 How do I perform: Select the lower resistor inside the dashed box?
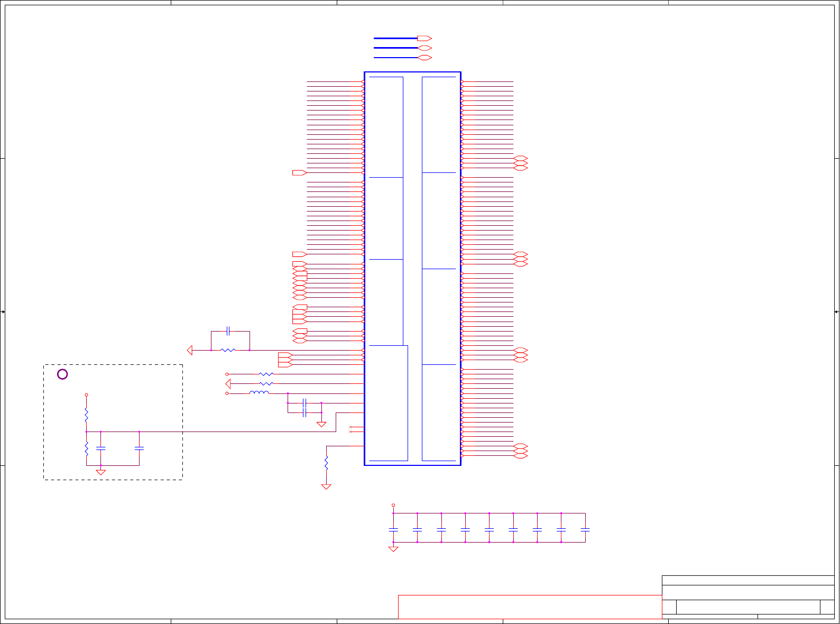point(86,449)
